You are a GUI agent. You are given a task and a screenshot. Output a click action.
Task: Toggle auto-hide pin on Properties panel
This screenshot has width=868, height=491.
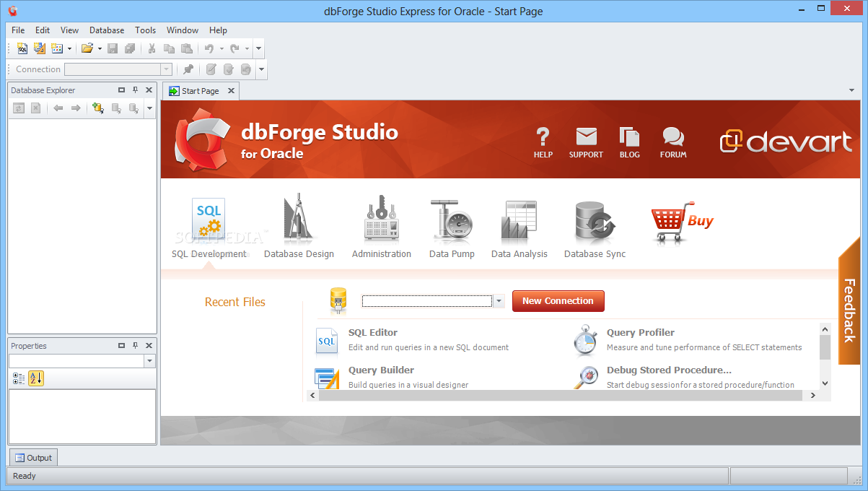(135, 346)
